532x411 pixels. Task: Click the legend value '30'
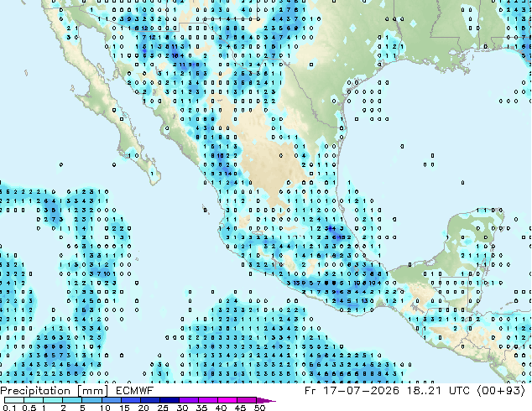coord(183,408)
